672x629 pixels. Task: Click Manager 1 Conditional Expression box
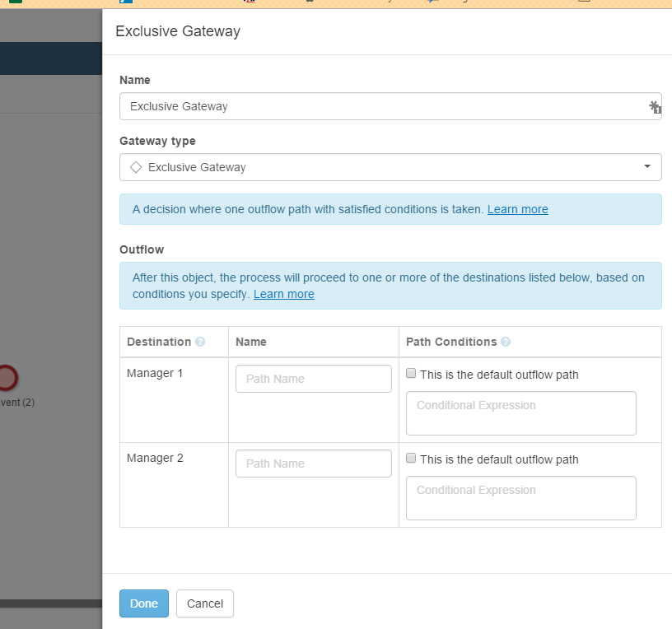point(520,412)
